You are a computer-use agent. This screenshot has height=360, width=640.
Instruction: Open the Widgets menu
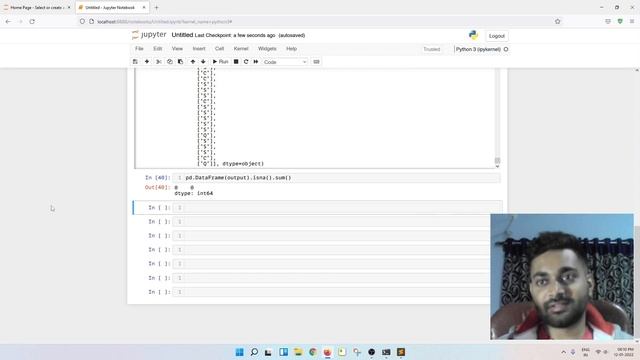click(267, 49)
